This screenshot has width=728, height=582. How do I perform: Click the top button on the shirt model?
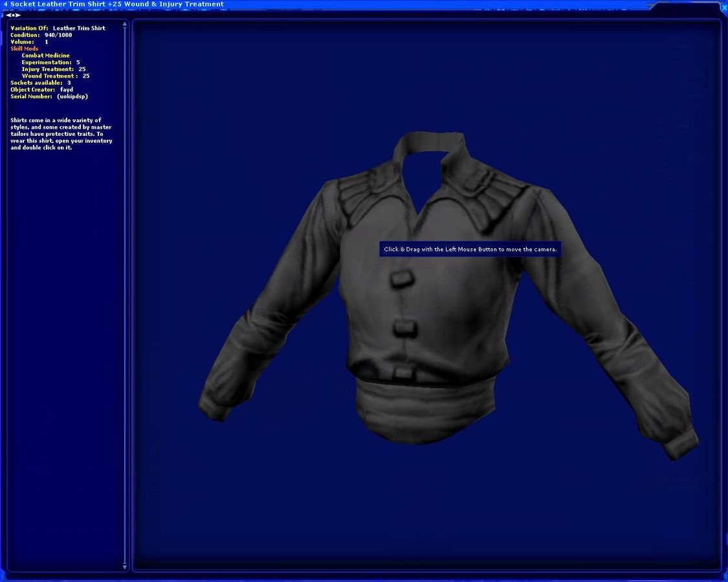(x=402, y=279)
